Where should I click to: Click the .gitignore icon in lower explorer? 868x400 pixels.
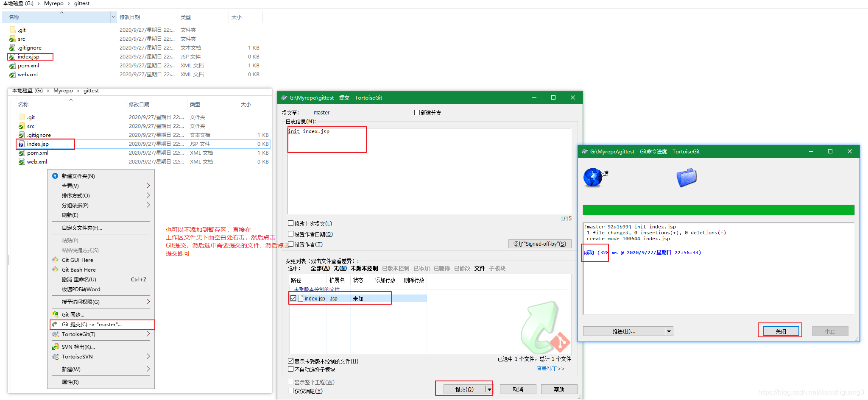pos(22,135)
